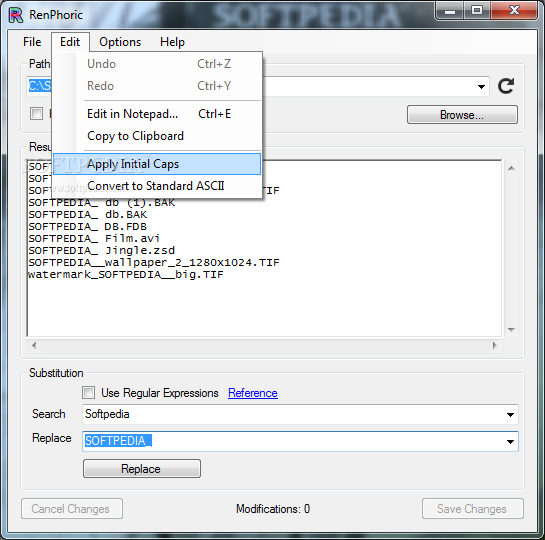
Task: Close the open Edit menu
Action: (70, 42)
